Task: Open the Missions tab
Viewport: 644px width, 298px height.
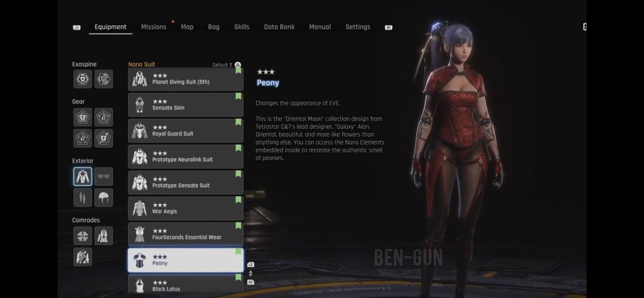Action: click(154, 27)
